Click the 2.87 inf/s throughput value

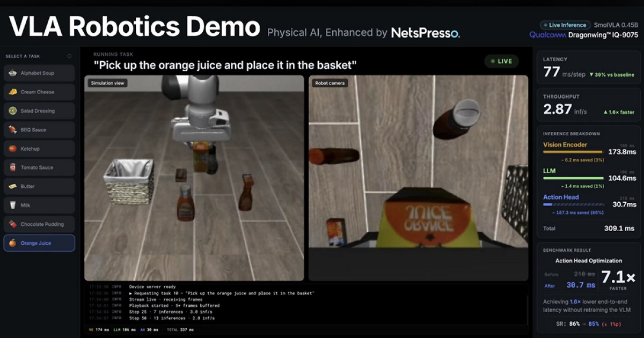pos(565,109)
